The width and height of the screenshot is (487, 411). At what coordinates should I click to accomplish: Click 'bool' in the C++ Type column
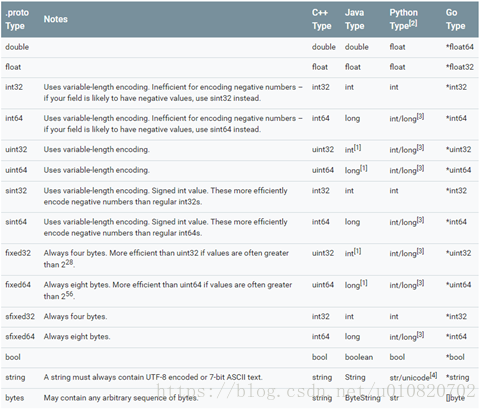pyautogui.click(x=320, y=357)
